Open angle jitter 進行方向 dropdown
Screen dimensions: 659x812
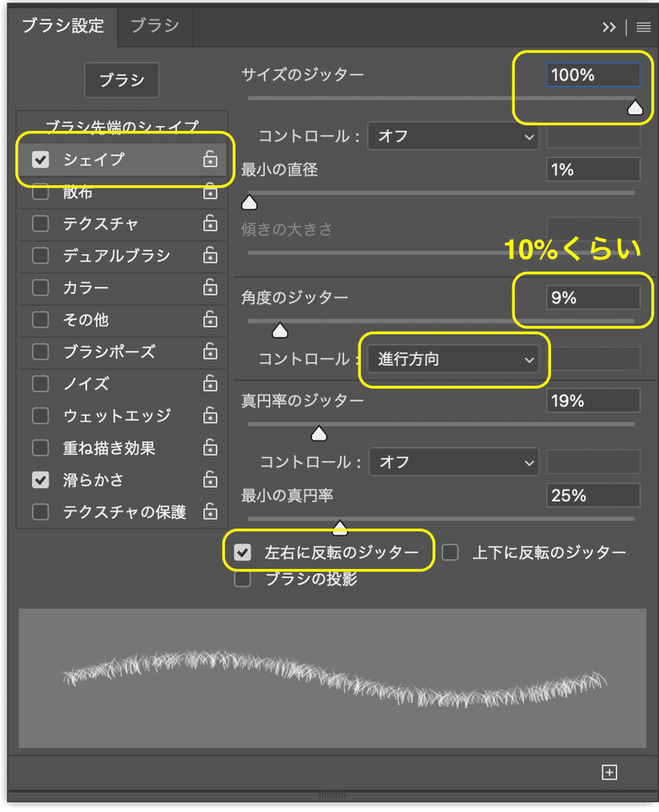(453, 359)
